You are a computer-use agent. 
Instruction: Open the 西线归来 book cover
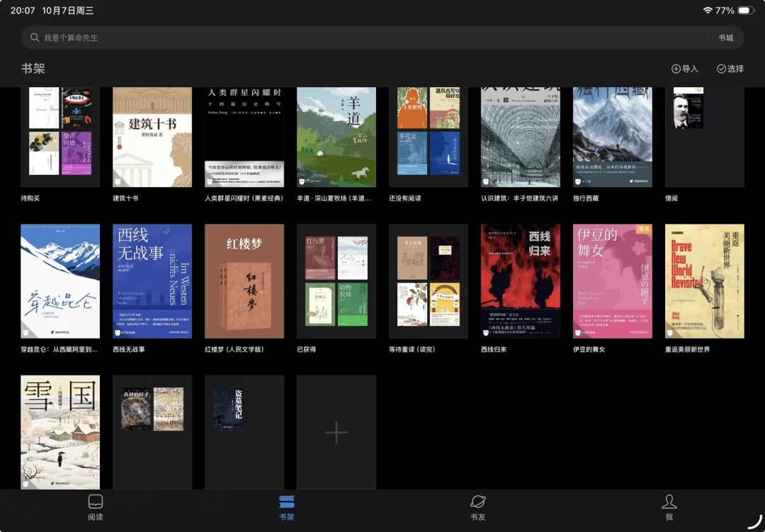click(x=521, y=281)
